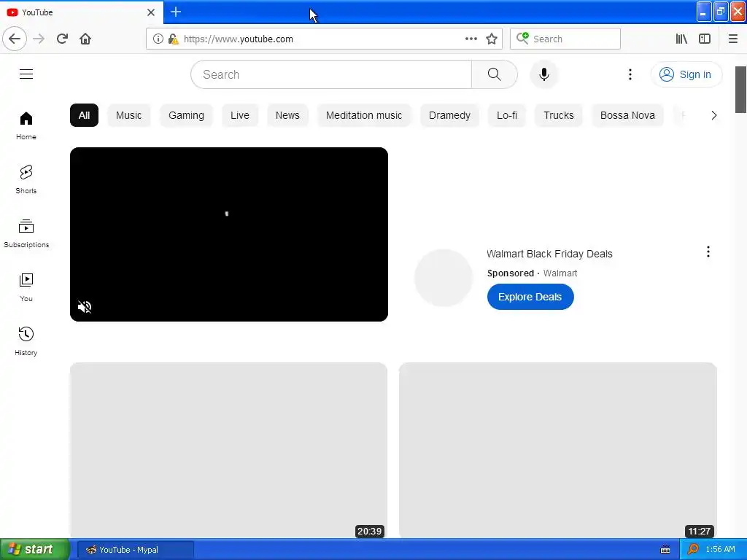Open the YouTube guide hamburger menu
Image resolution: width=747 pixels, height=560 pixels.
click(x=26, y=74)
